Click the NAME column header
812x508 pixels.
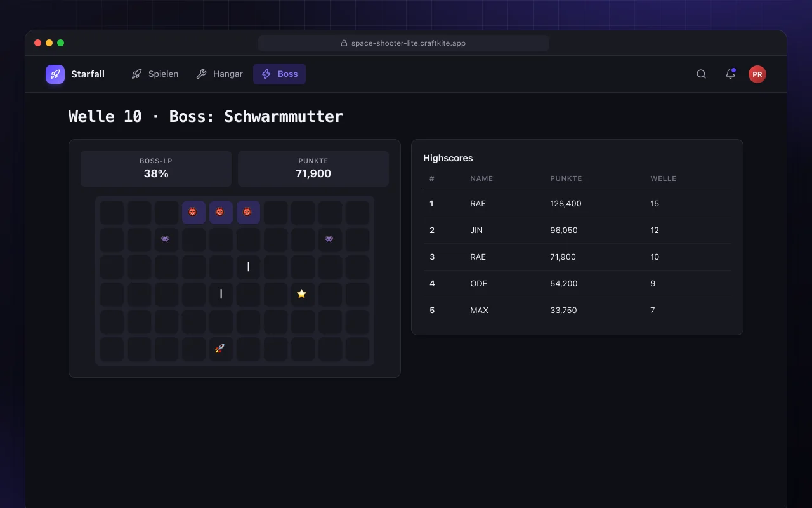(x=481, y=179)
